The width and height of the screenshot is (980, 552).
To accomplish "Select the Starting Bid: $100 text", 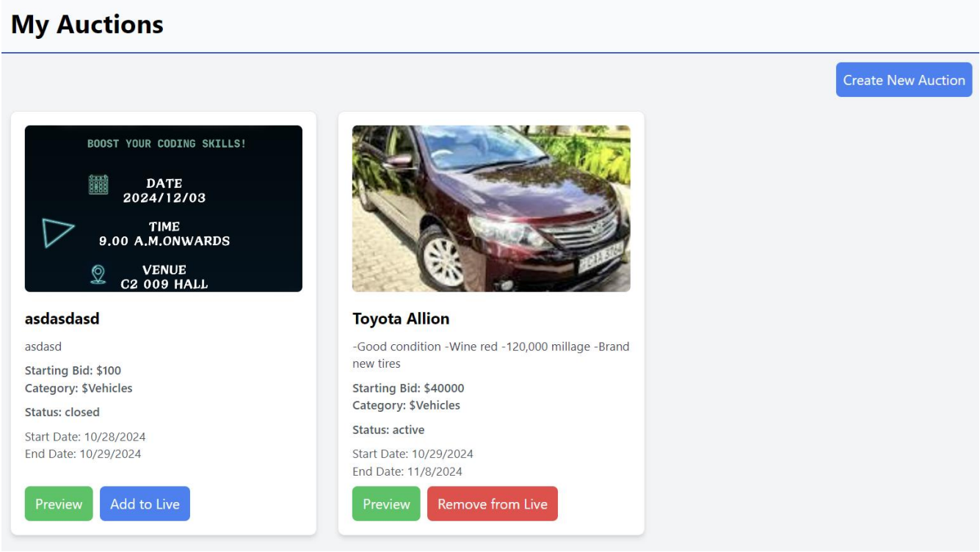I will tap(73, 371).
